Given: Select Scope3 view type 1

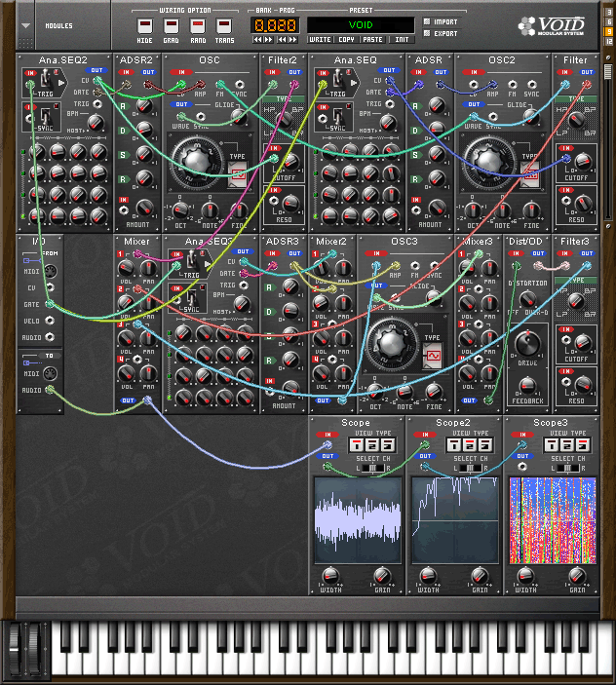Looking at the screenshot, I should click(552, 445).
